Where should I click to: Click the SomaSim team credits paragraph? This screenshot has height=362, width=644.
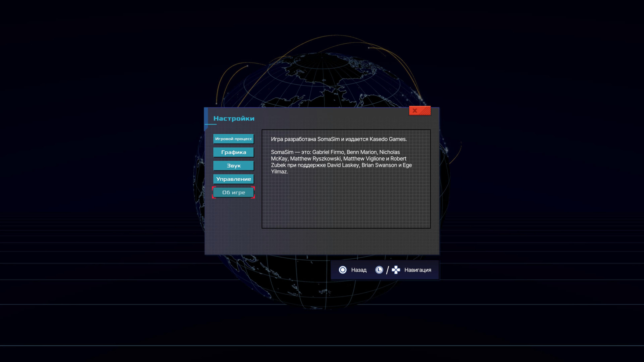(x=341, y=162)
